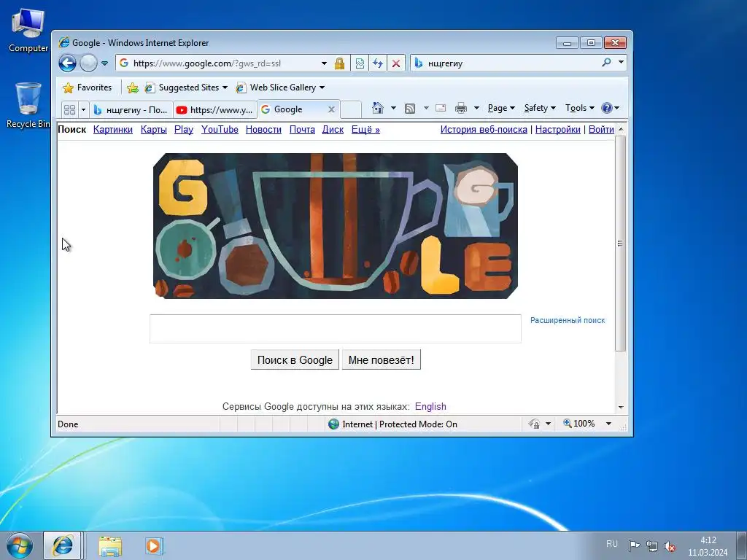Screen dimensions: 747x560
Task: Open the Новости link
Action: [x=263, y=130]
